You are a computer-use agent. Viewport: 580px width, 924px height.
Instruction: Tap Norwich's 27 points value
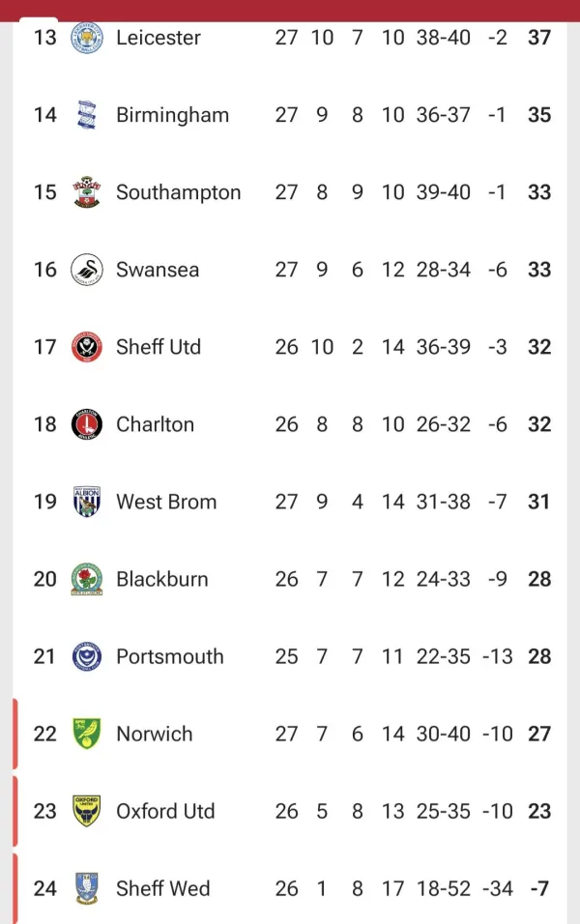tap(539, 735)
